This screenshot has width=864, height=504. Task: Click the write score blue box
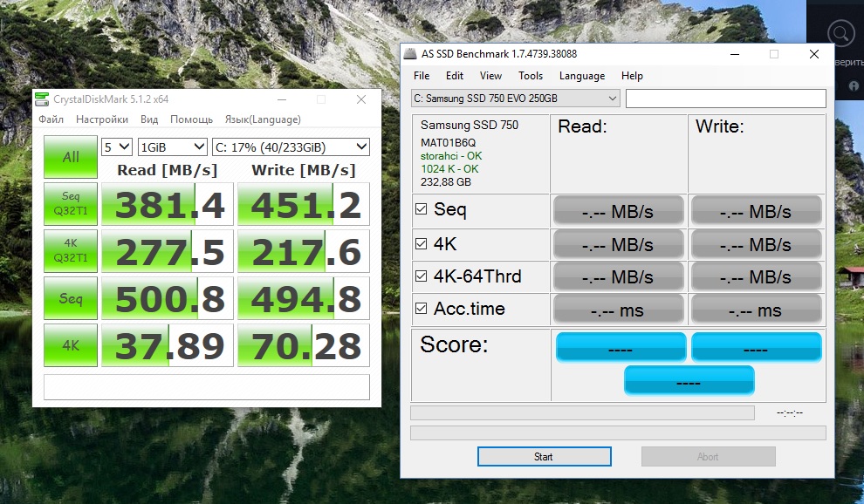757,346
